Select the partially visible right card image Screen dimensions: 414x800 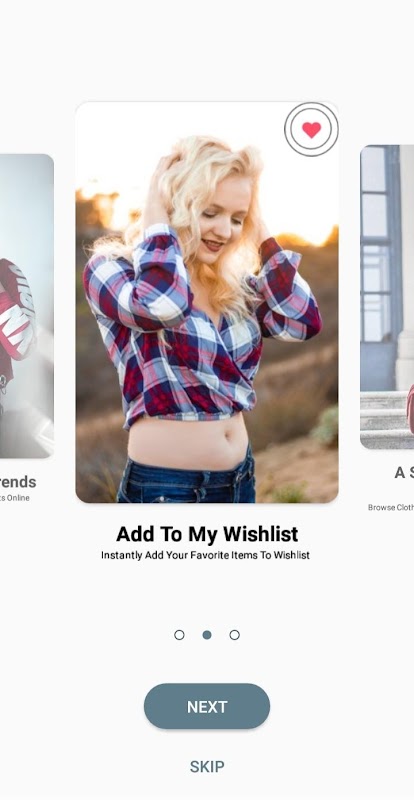click(387, 297)
